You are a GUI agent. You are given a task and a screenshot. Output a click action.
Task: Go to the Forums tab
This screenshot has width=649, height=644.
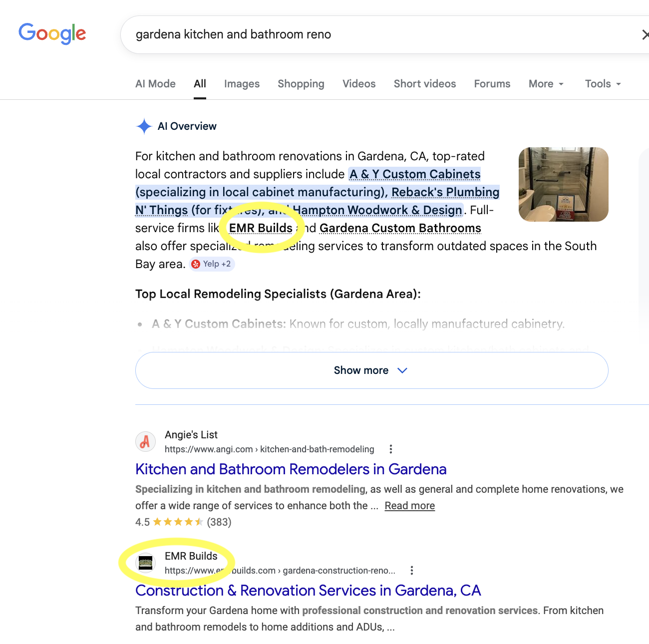point(492,84)
